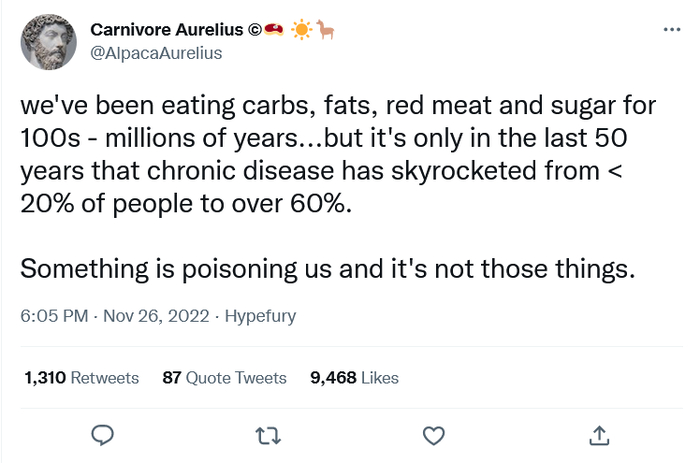
Task: See who gave the 9,468 Likes
Action: [355, 378]
